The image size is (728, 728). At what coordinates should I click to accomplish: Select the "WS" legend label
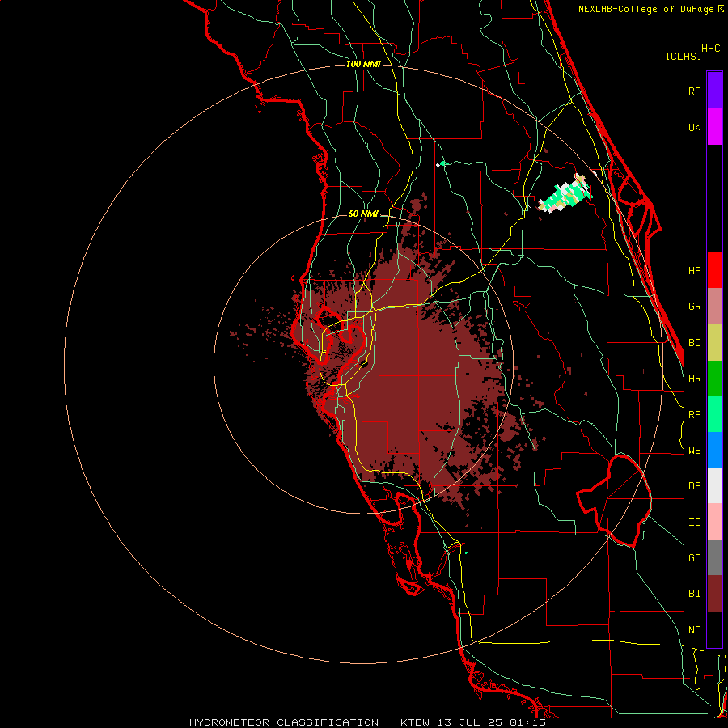(x=694, y=450)
